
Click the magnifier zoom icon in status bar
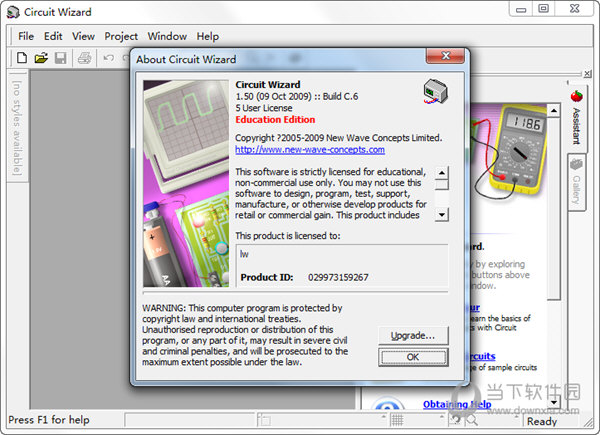[472, 420]
